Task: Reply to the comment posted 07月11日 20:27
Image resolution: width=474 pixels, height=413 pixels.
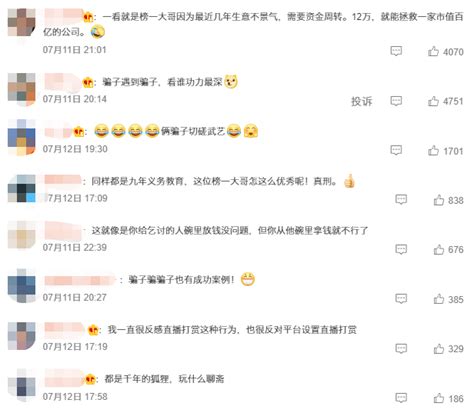Action: (x=401, y=299)
